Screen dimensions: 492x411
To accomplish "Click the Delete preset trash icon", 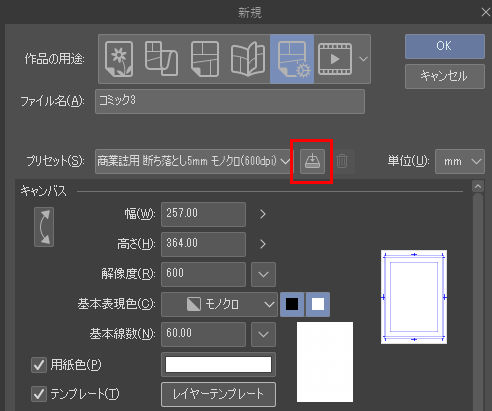I will (342, 161).
